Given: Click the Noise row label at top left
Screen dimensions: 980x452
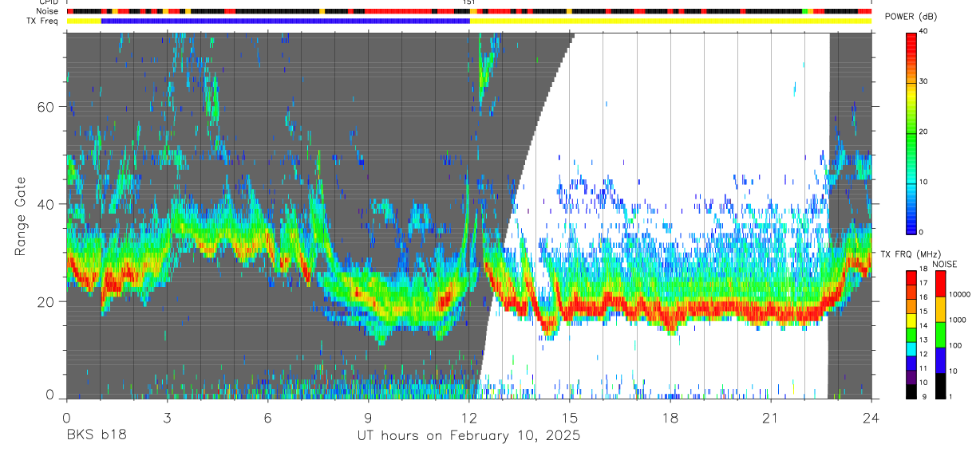Looking at the screenshot, I should 47,12.
